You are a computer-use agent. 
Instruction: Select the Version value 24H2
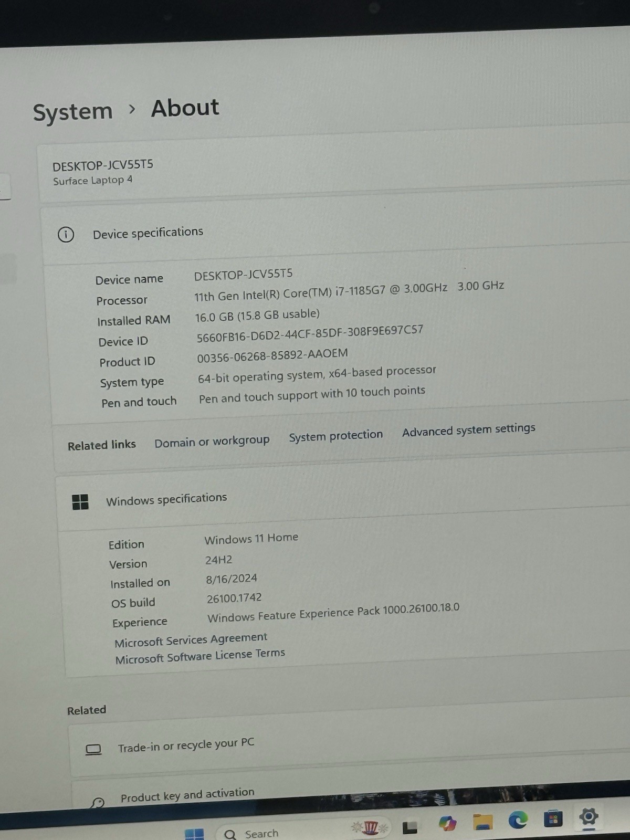tap(219, 560)
